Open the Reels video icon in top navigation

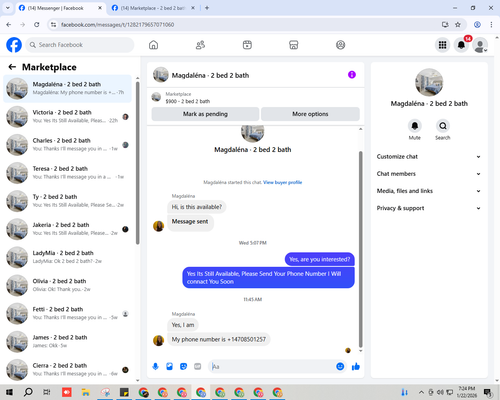(x=247, y=45)
